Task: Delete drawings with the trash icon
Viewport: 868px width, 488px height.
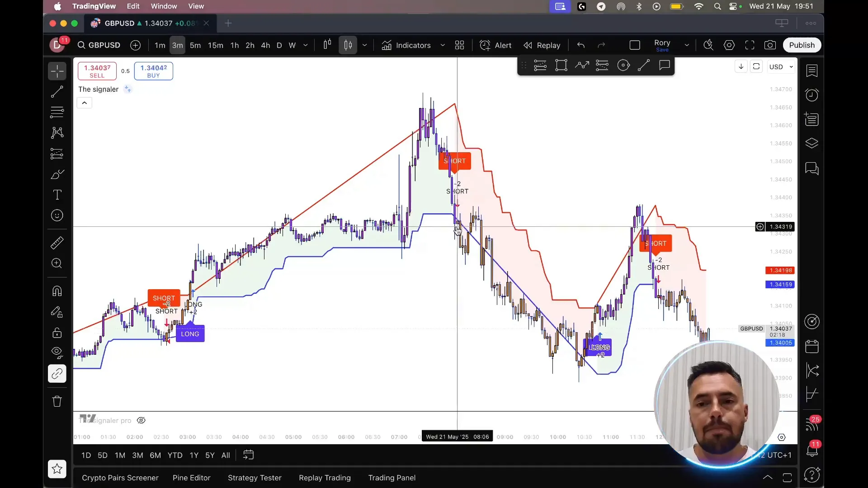Action: pyautogui.click(x=57, y=401)
